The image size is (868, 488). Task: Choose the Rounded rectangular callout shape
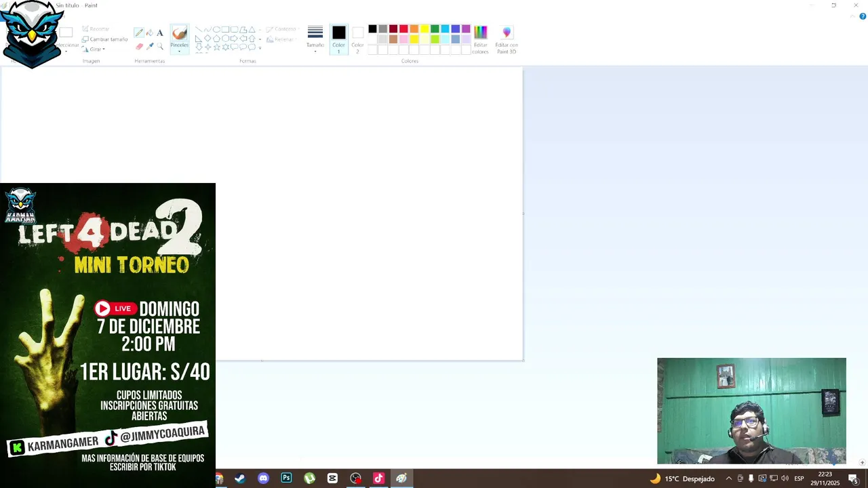point(234,47)
